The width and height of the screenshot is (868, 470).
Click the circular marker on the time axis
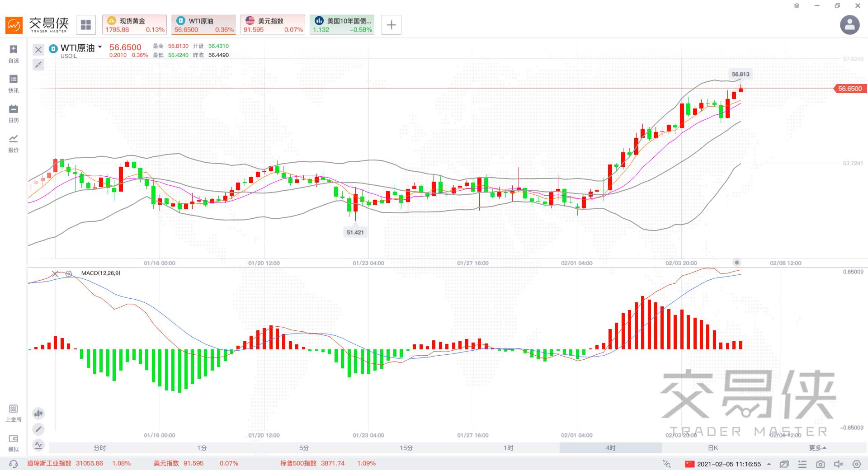[737, 263]
